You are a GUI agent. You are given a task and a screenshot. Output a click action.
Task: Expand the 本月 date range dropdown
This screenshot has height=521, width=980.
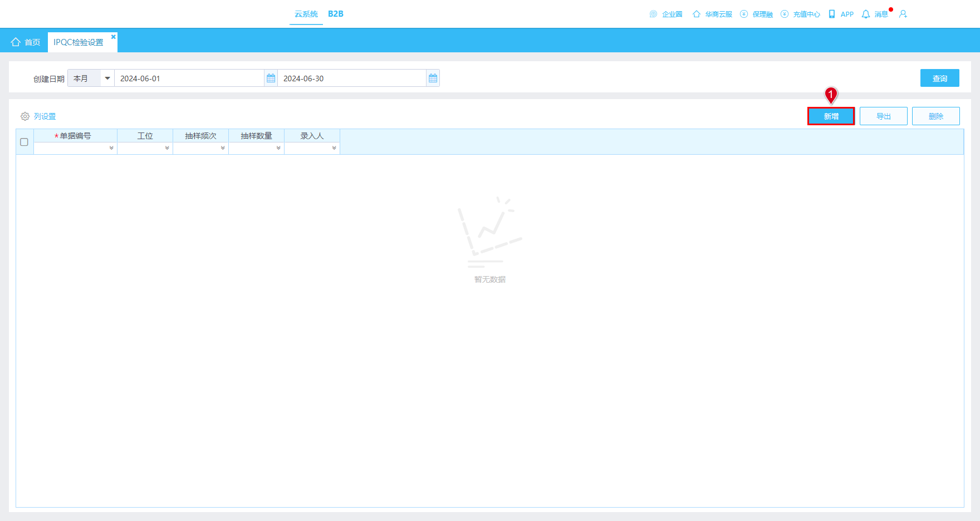coord(107,78)
